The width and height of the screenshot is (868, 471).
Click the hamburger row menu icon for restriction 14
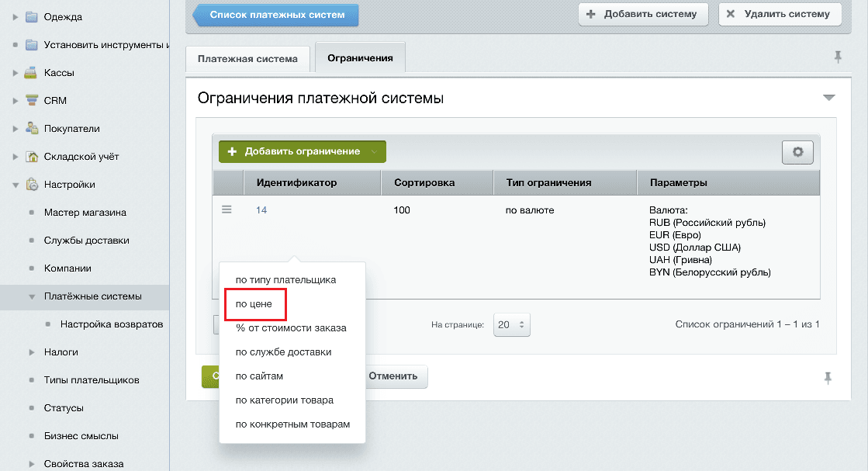[x=227, y=210]
